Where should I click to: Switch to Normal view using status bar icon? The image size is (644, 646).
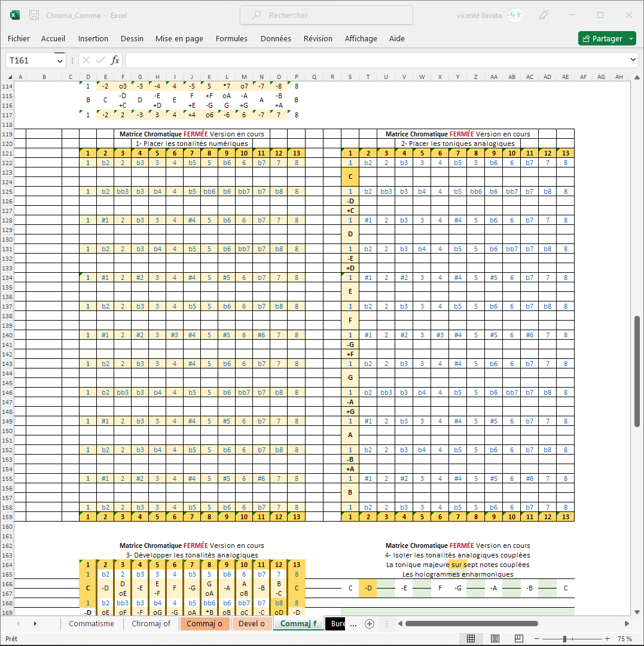[x=471, y=639]
